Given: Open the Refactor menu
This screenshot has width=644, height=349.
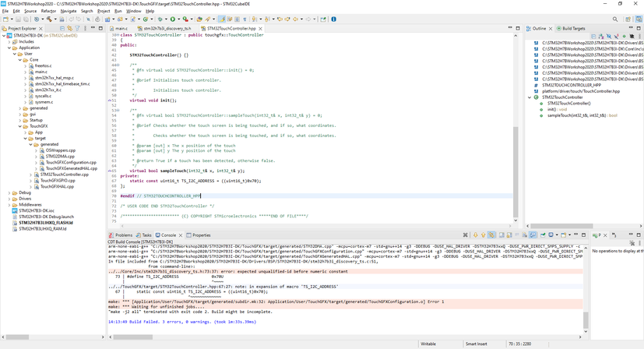Looking at the screenshot, I should [x=48, y=11].
